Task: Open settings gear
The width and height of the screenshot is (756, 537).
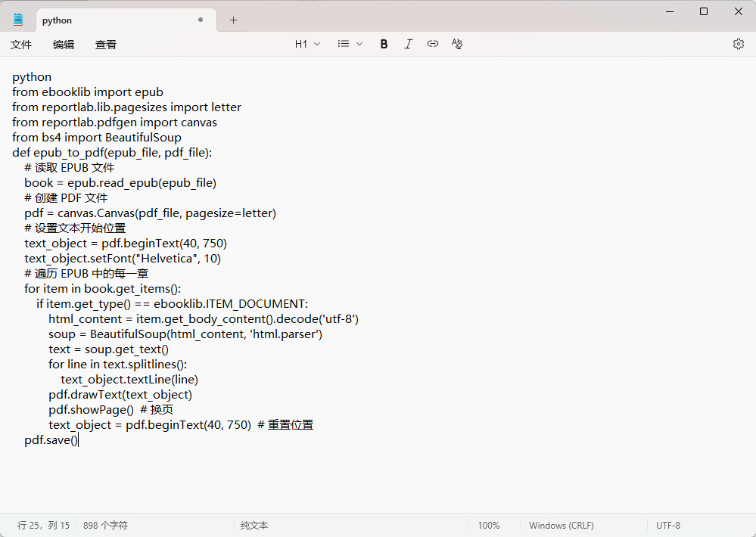Action: coord(738,44)
